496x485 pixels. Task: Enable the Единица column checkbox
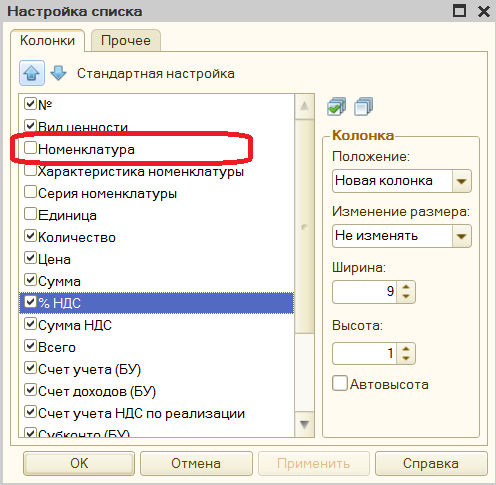pos(30,214)
